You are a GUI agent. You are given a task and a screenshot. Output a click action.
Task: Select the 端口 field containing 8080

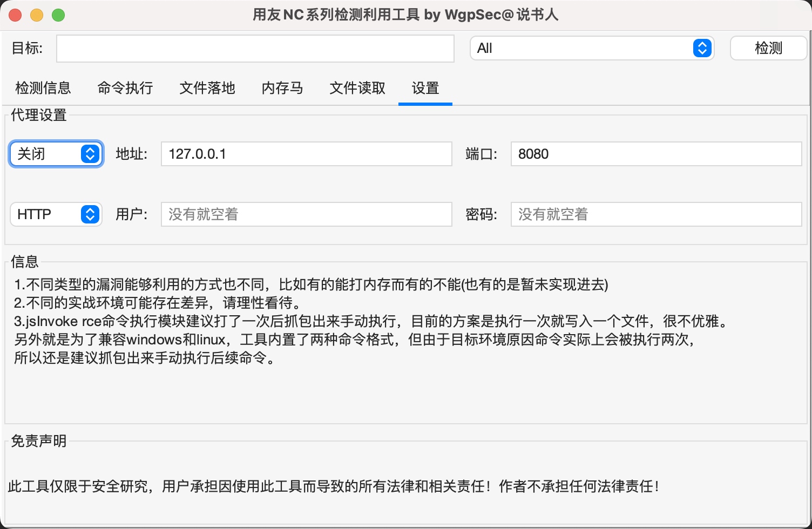656,154
